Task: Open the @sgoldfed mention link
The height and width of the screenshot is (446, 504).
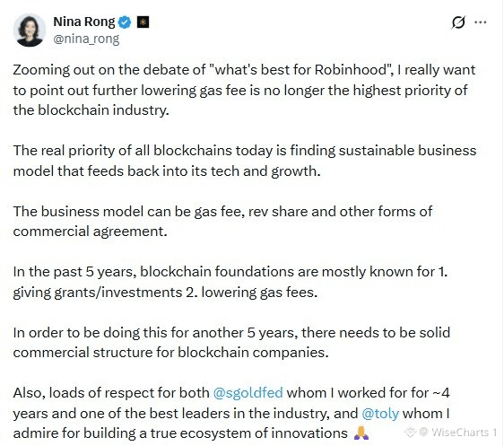Action: tap(248, 393)
